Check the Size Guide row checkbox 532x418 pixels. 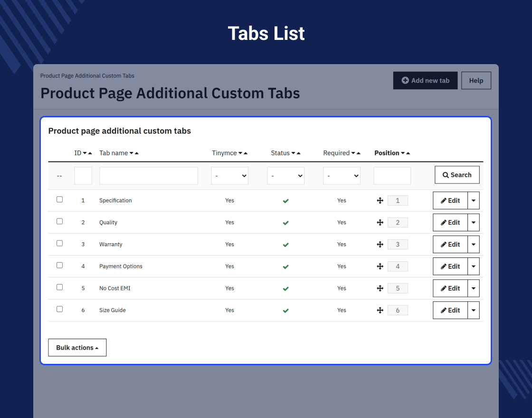pyautogui.click(x=60, y=309)
